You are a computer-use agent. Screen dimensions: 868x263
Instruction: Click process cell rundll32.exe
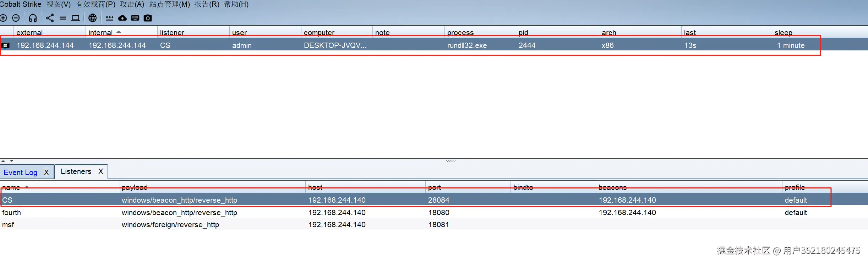[x=467, y=45]
